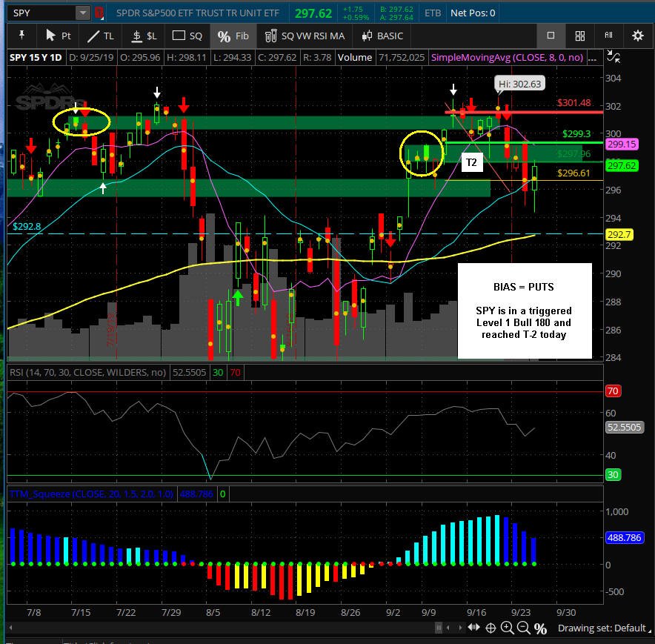
Task: Click the $299.3 price level label
Action: (576, 133)
